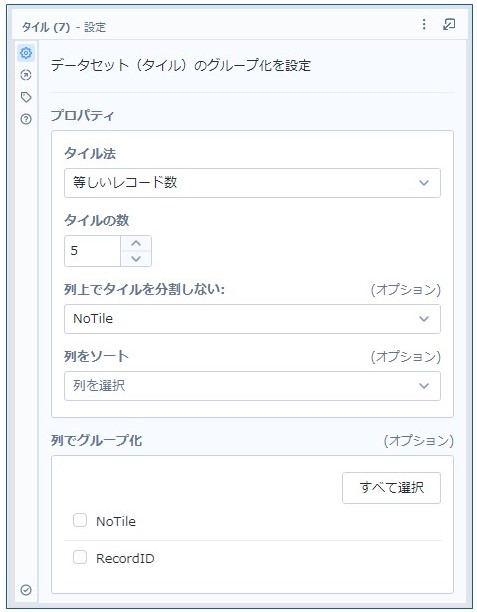477x612 pixels.
Task: Enable the NoTile grouping checkbox
Action: pos(80,520)
